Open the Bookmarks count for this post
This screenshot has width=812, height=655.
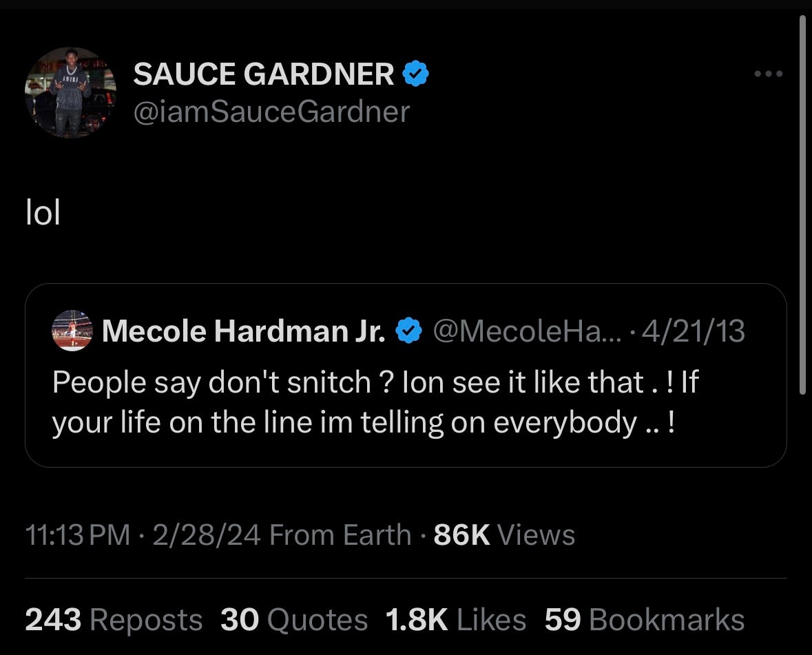(644, 619)
